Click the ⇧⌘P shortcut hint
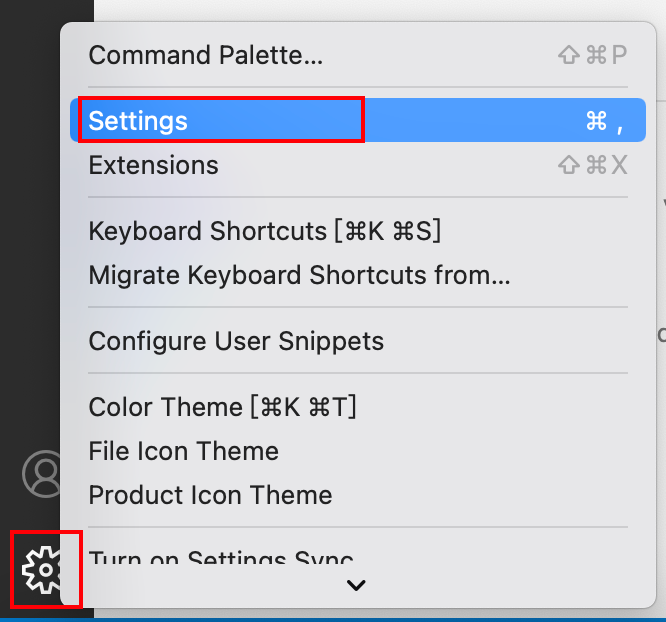This screenshot has height=622, width=666. pyautogui.click(x=592, y=55)
